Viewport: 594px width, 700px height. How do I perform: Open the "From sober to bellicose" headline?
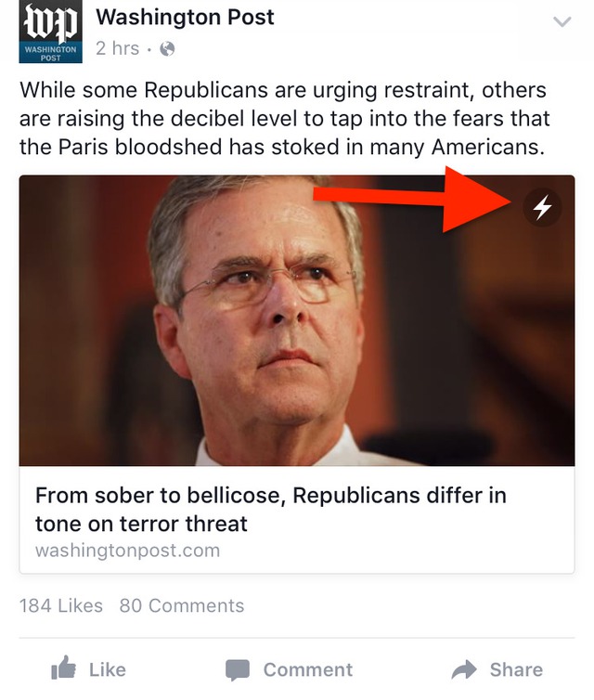click(x=271, y=509)
